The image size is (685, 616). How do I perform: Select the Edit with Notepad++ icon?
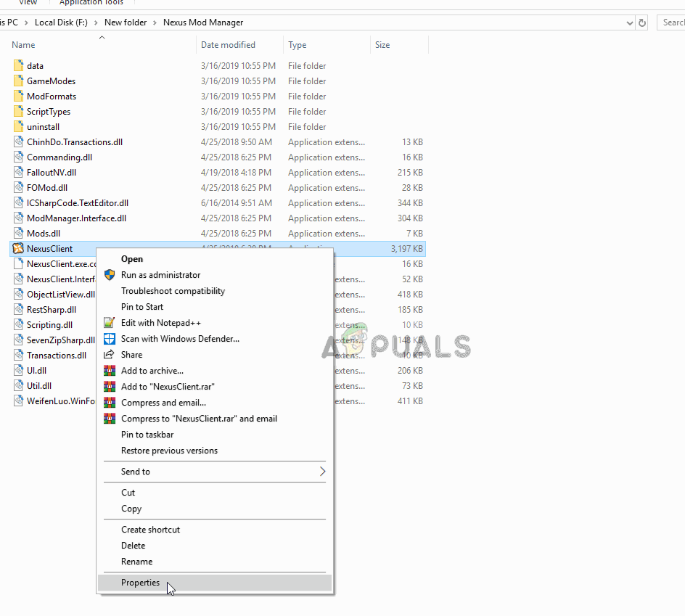coord(110,323)
